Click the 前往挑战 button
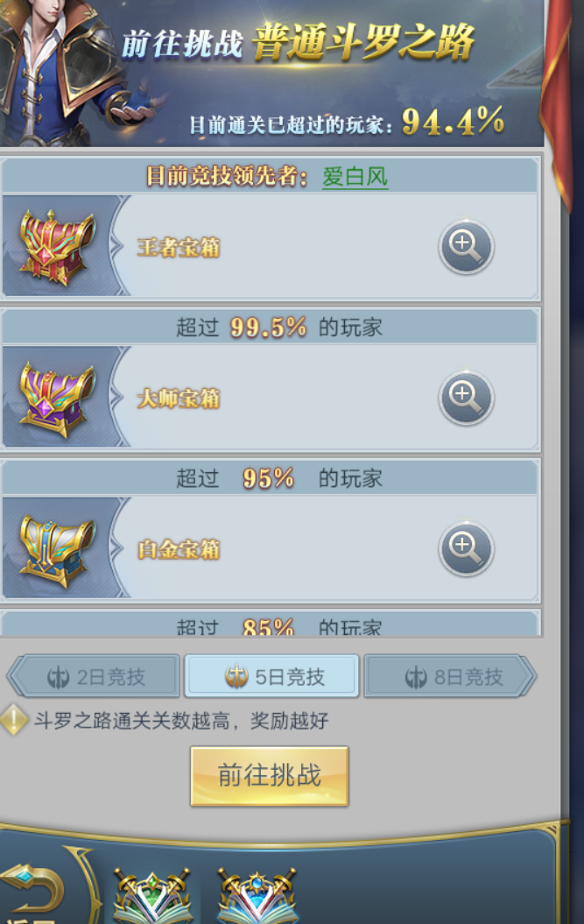 click(270, 775)
